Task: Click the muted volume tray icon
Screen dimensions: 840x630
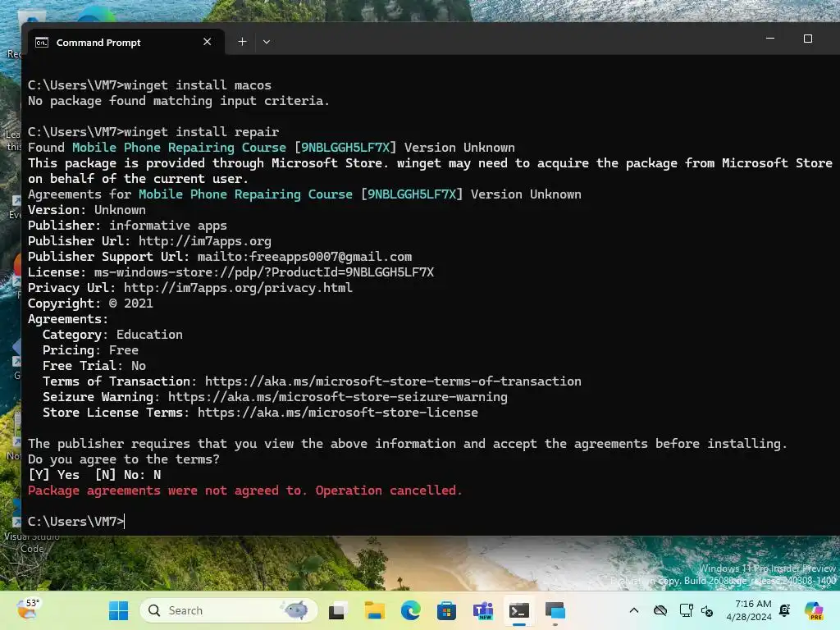Action: (707, 610)
